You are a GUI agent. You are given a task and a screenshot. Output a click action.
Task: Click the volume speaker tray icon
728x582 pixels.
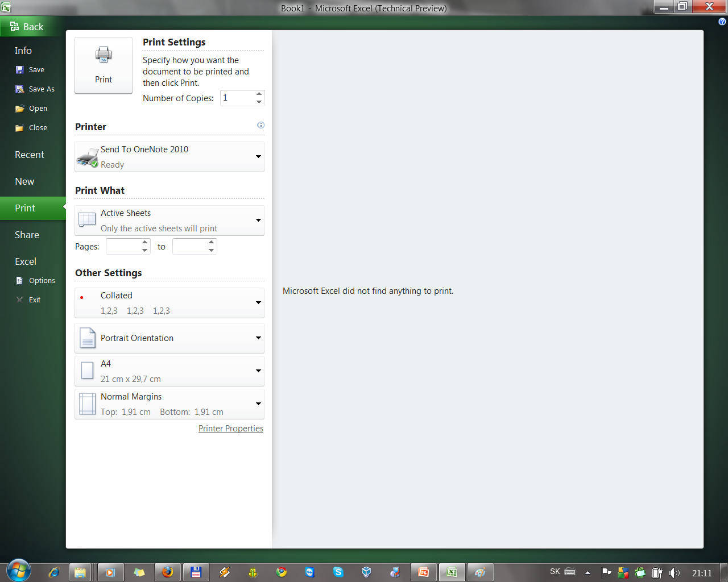675,572
